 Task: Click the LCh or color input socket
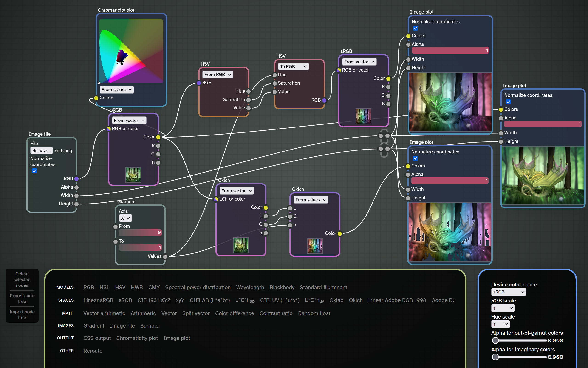(216, 199)
